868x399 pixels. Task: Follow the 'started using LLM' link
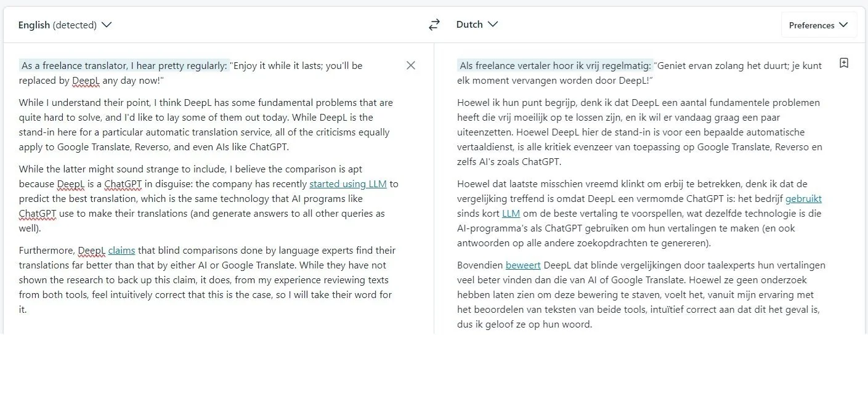(348, 183)
